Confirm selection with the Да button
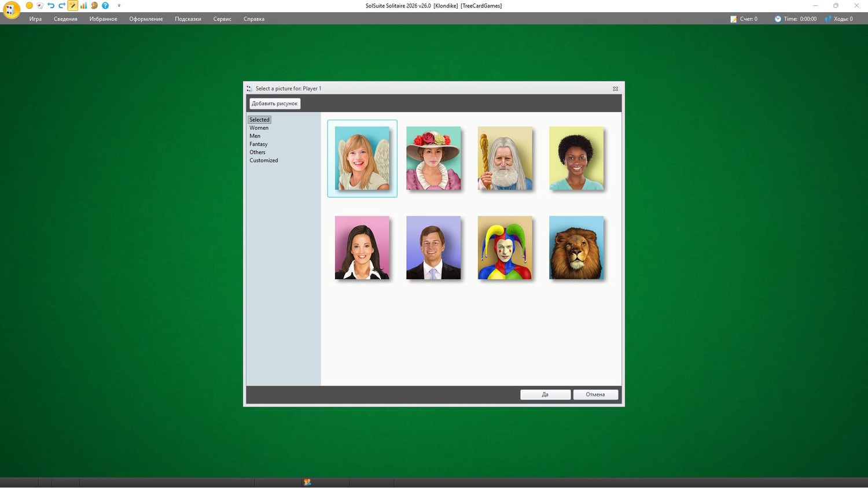 [x=545, y=394]
